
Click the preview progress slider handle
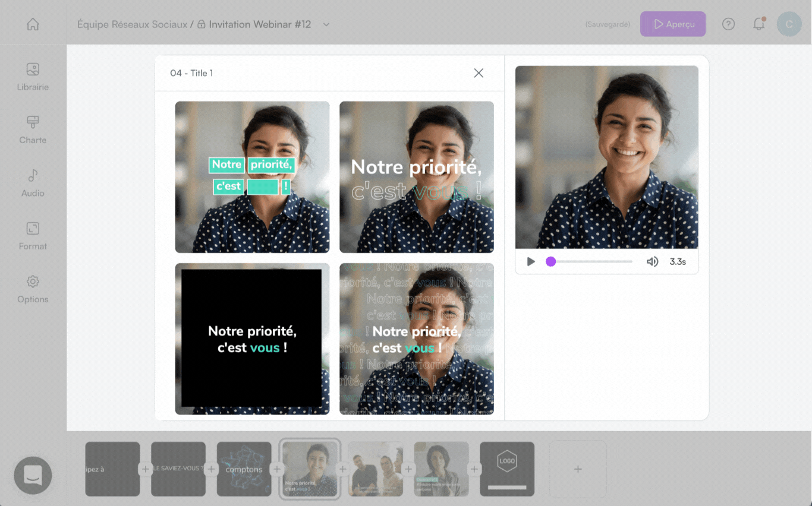point(550,261)
